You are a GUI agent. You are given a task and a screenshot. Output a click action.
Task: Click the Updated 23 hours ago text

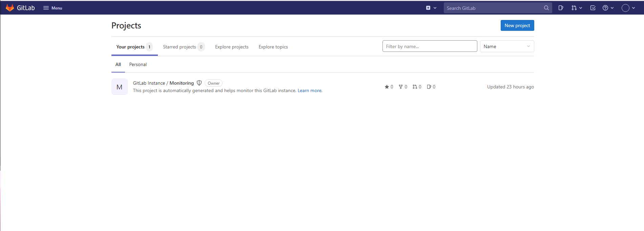click(x=511, y=87)
